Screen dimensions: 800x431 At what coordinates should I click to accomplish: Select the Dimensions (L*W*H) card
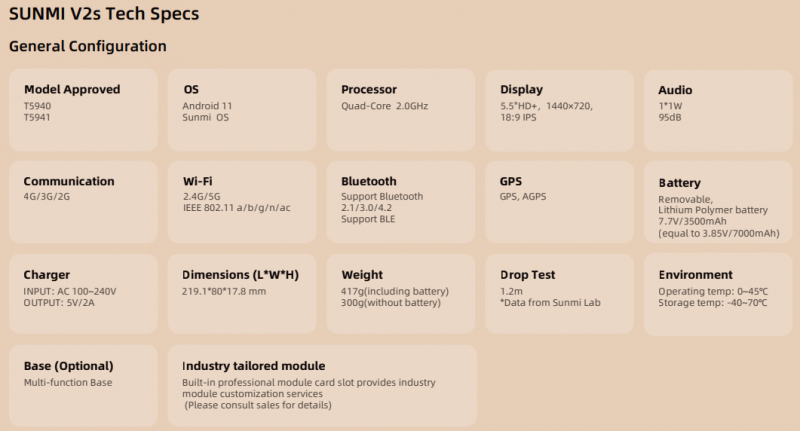[x=242, y=294]
